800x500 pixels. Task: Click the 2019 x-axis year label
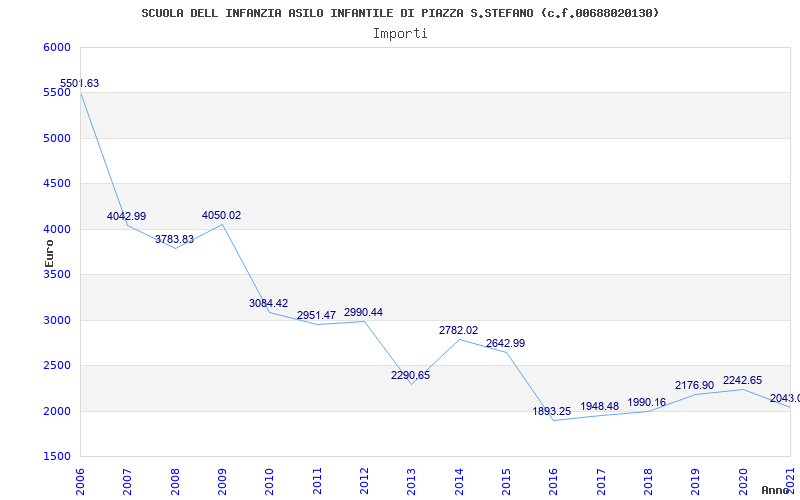point(695,482)
